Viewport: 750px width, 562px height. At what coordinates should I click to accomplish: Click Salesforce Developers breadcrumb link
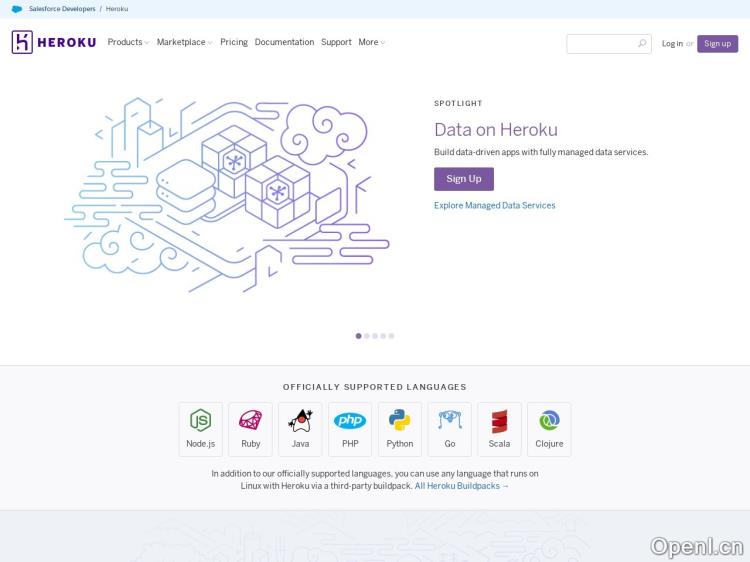(62, 9)
